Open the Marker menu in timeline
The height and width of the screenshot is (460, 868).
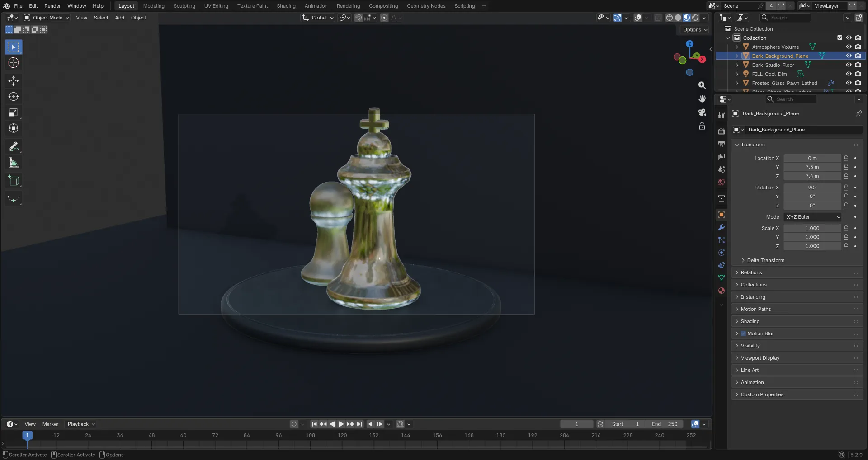pos(50,424)
